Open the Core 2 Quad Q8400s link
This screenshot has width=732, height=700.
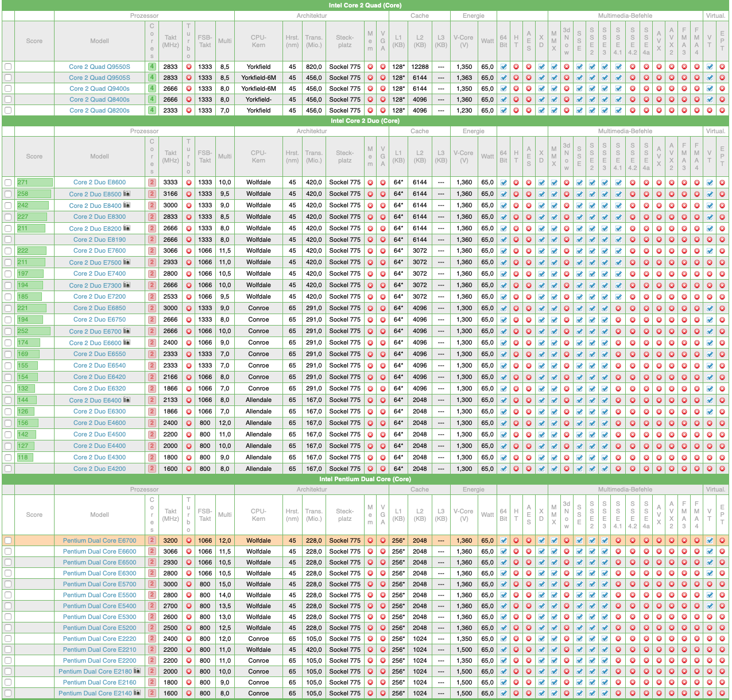(x=99, y=99)
